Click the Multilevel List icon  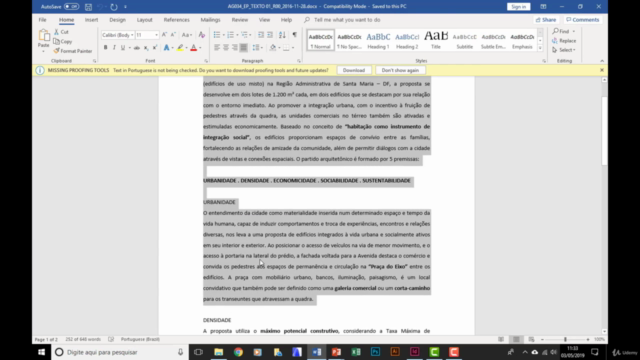coord(244,35)
